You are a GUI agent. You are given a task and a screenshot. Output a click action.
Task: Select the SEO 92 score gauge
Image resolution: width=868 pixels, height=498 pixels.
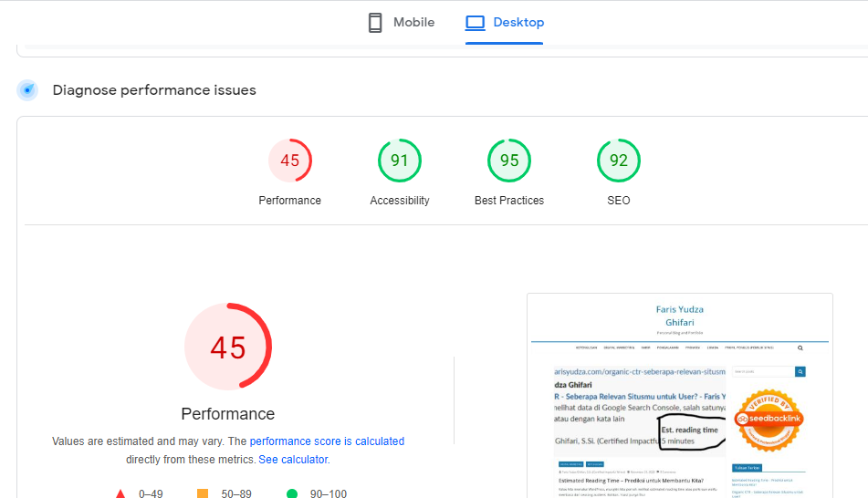coord(619,161)
